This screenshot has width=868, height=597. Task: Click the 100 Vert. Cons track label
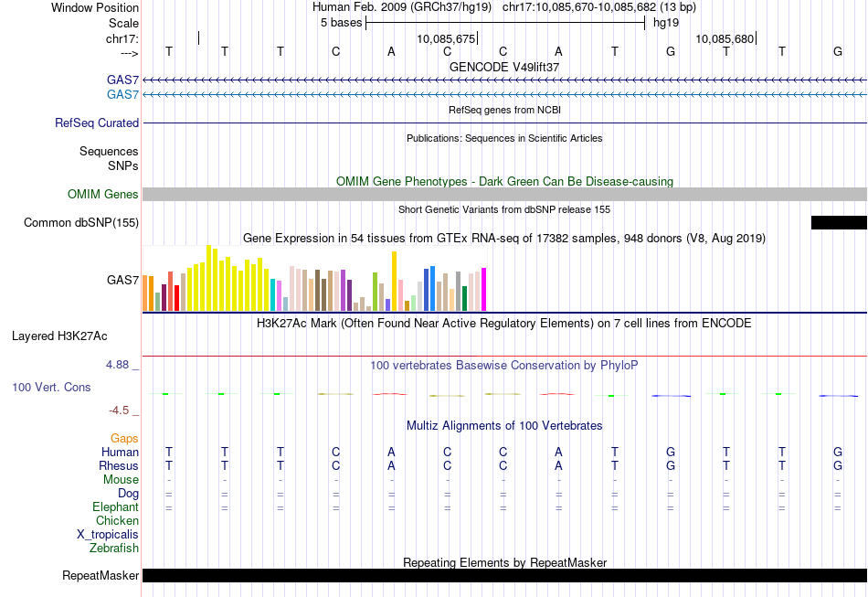click(x=51, y=387)
